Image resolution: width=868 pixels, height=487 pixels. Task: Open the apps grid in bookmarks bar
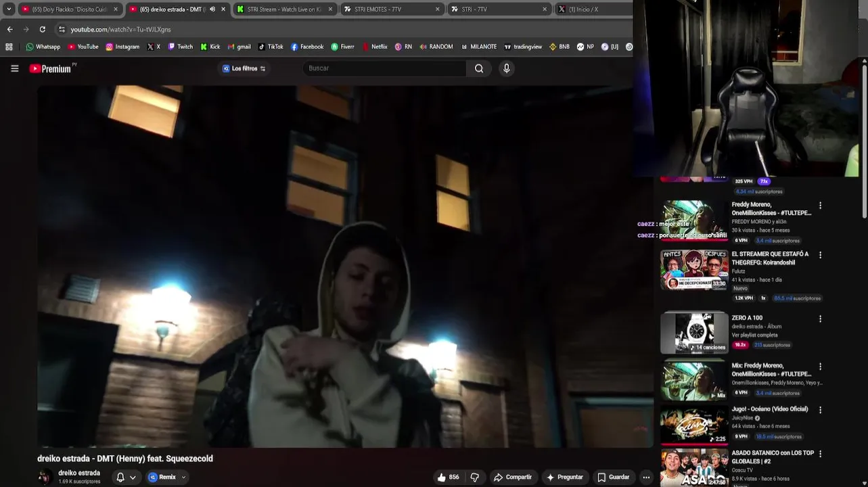9,47
